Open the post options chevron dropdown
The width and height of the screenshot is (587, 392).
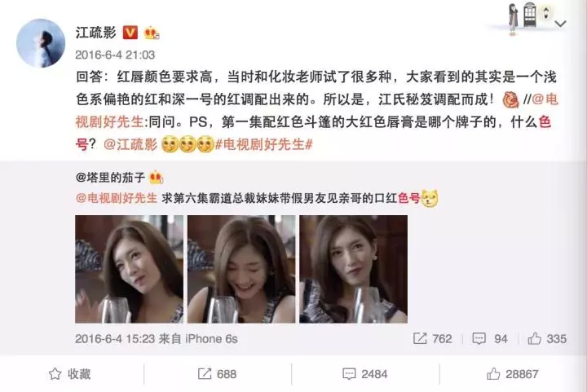[x=560, y=24]
